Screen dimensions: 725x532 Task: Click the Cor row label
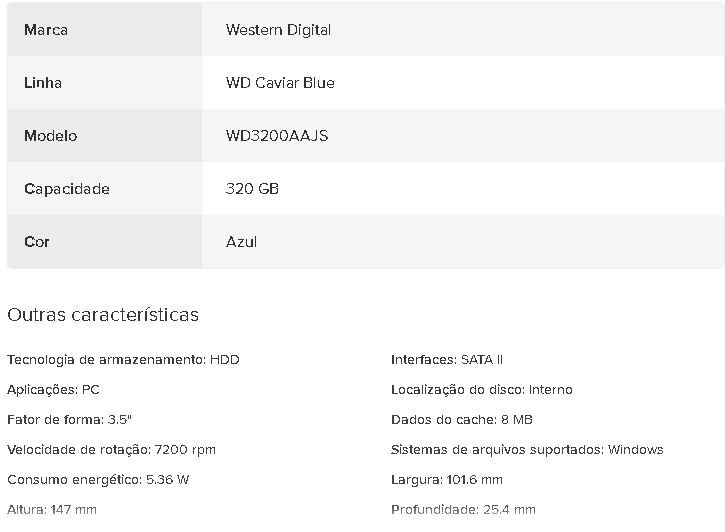[x=37, y=242]
